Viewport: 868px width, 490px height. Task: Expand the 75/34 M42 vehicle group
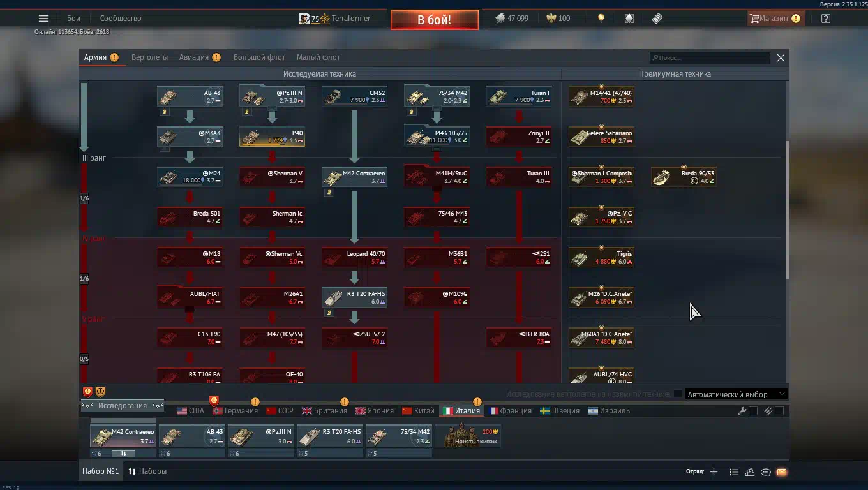coord(437,96)
